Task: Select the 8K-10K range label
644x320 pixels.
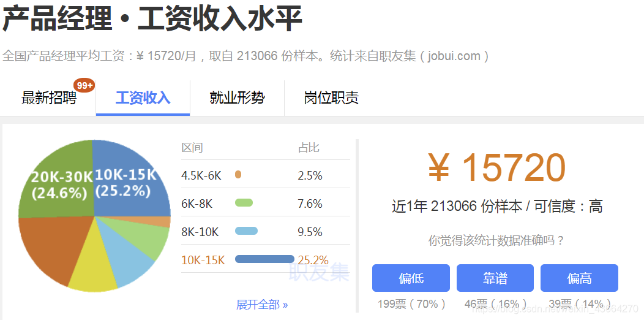Action: (x=200, y=232)
